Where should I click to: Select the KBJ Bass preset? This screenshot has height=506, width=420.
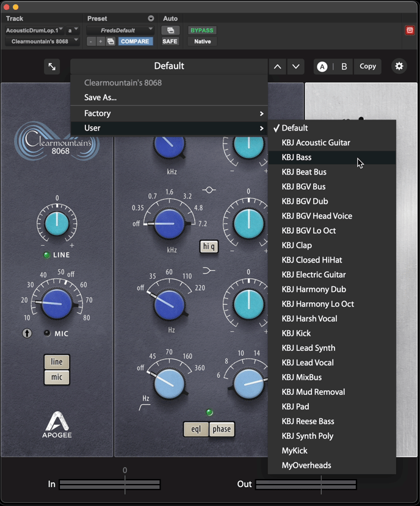coord(332,157)
